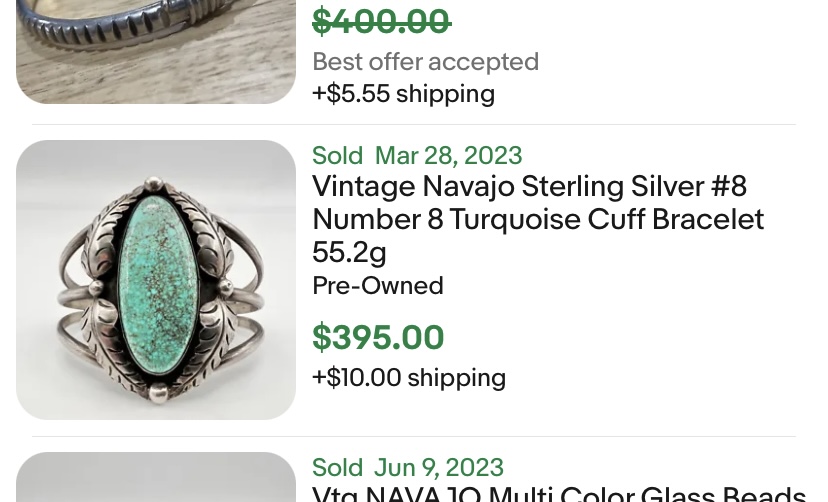Click the word Sold before Jun 9
Image resolution: width=828 pixels, height=502 pixels.
337,468
